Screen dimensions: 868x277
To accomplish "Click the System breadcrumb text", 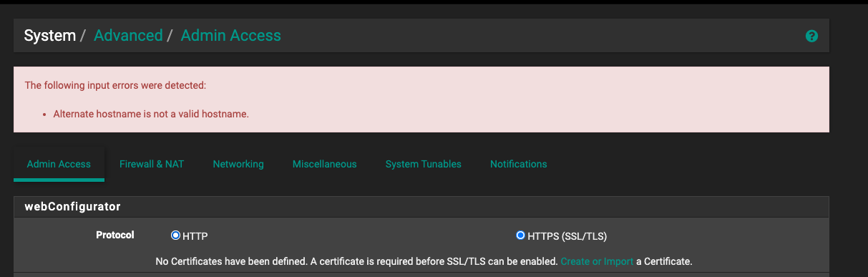I will click(x=50, y=35).
